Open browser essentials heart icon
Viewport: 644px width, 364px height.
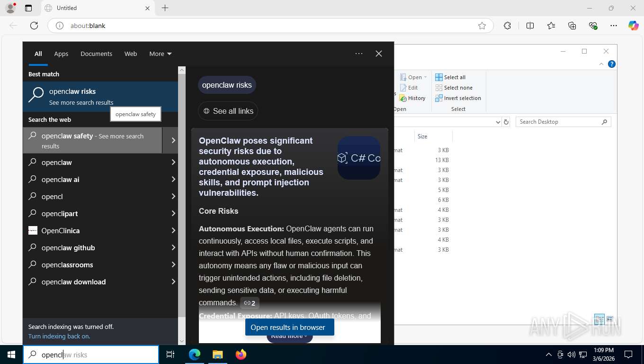coord(593,26)
